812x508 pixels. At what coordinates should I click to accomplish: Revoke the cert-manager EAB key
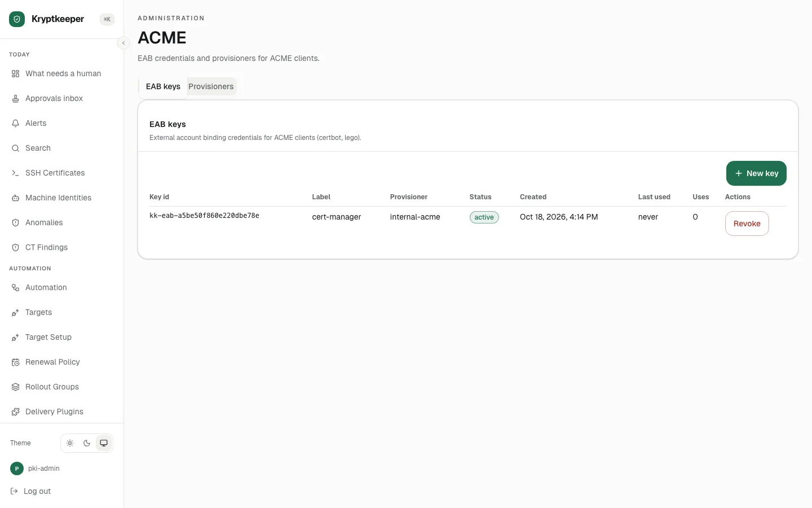pos(747,224)
